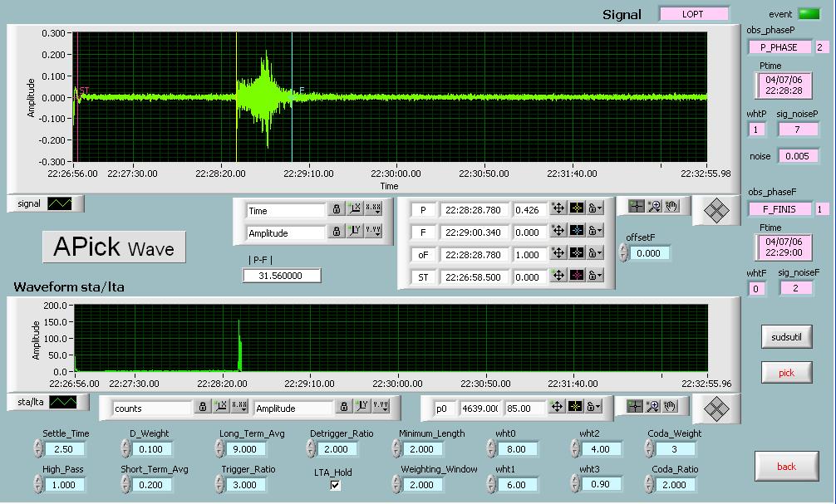Viewport: 836px width, 504px height.
Task: Click the diamond cursor mover beside the Signal graph palette
Action: pyautogui.click(x=716, y=211)
